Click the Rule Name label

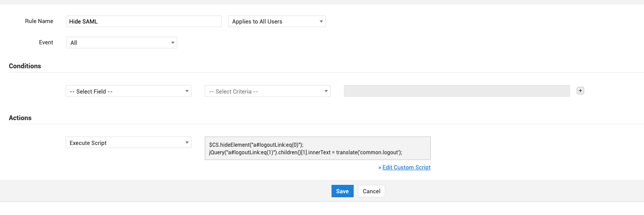39,21
